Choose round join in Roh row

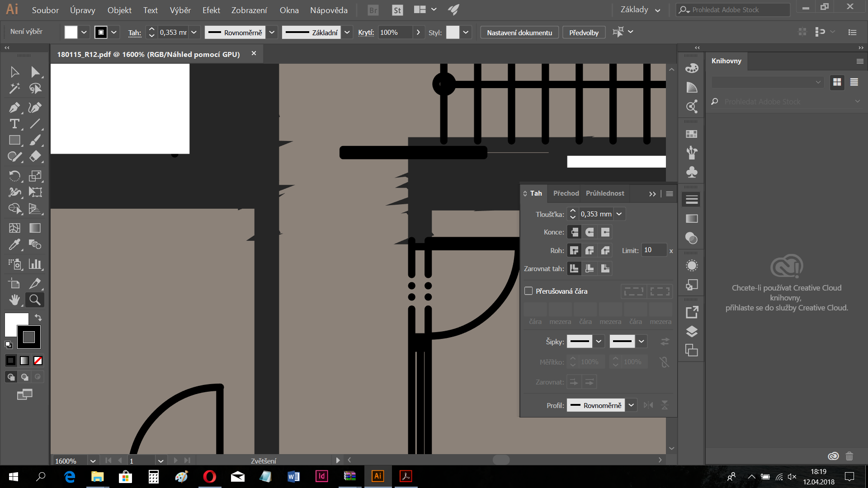point(590,250)
